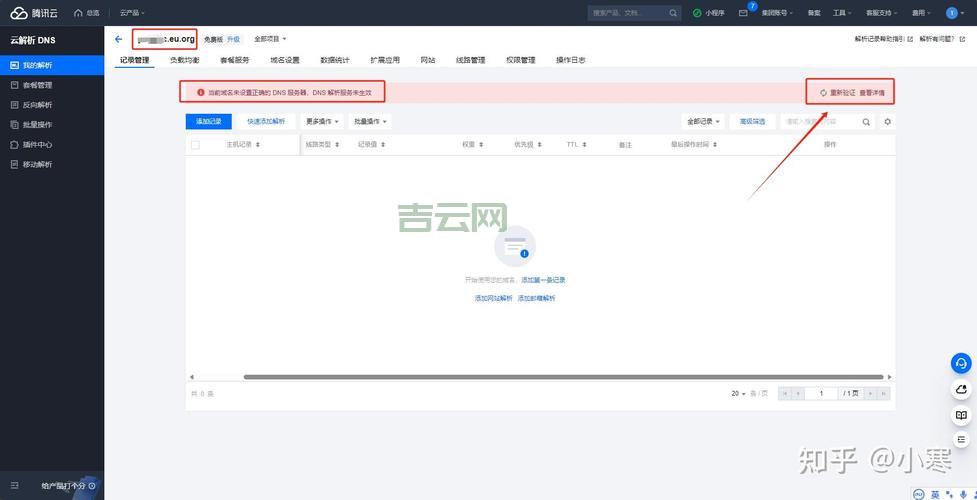Open the 费用 dropdown

(922, 12)
